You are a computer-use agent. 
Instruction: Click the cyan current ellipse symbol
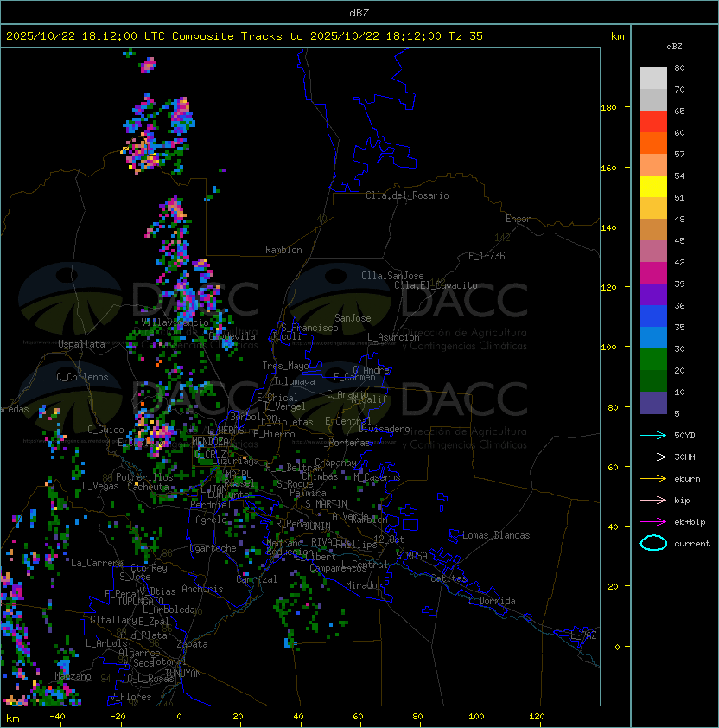653,543
